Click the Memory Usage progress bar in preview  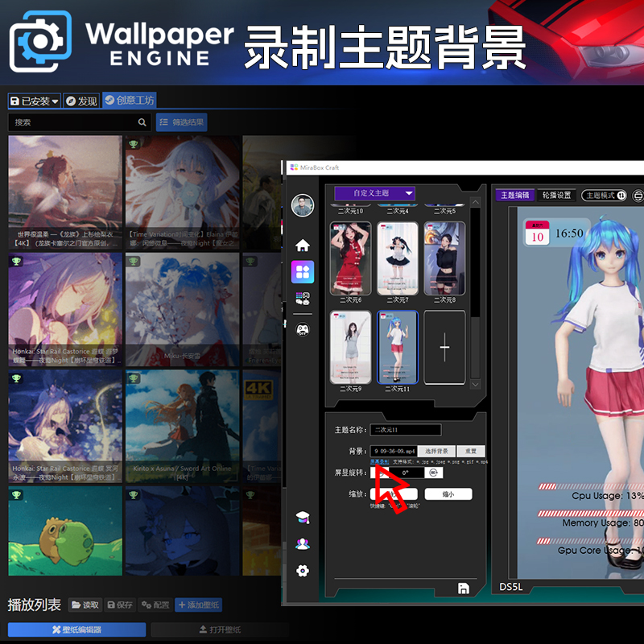(x=591, y=514)
